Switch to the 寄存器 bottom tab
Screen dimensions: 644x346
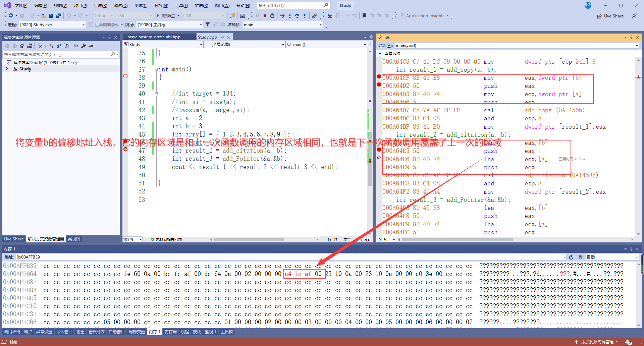point(170,332)
